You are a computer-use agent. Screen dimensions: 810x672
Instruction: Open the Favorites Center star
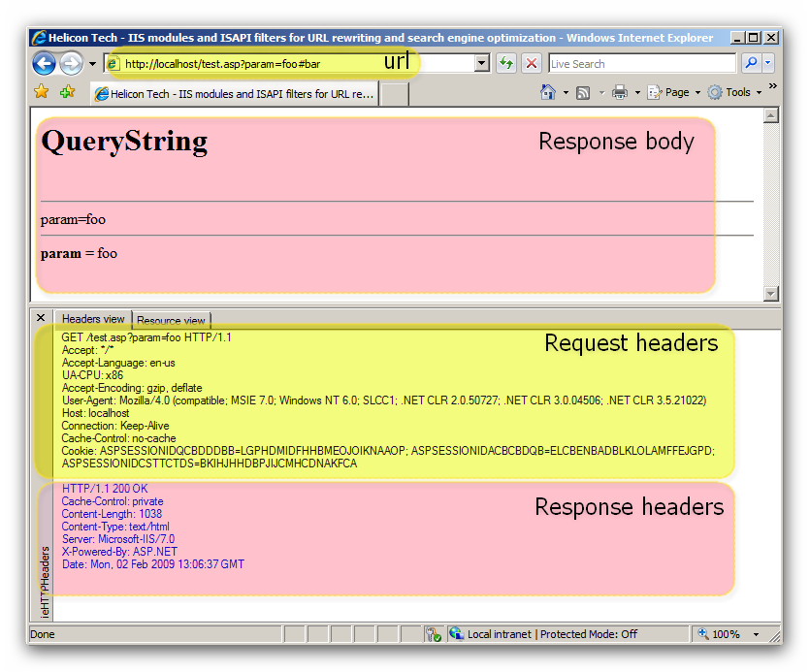42,92
